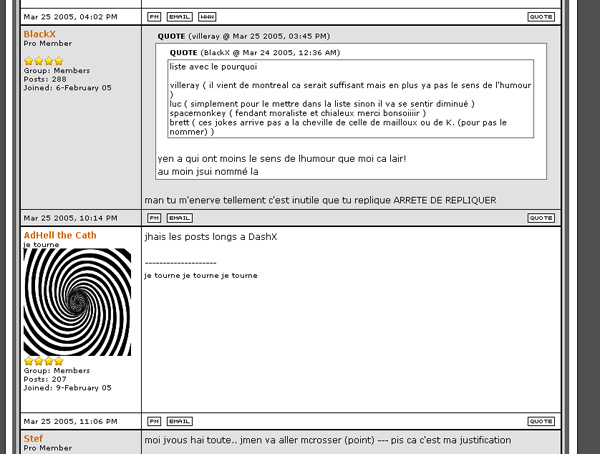Click the Mar 25 2005, 10:14 PM timestamp
This screenshot has width=600, height=454.
coord(70,217)
